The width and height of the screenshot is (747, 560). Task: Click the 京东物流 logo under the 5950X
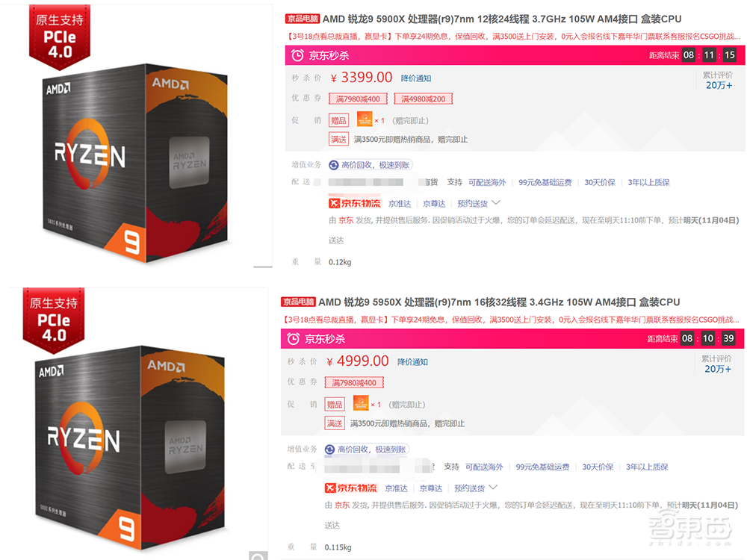point(351,488)
